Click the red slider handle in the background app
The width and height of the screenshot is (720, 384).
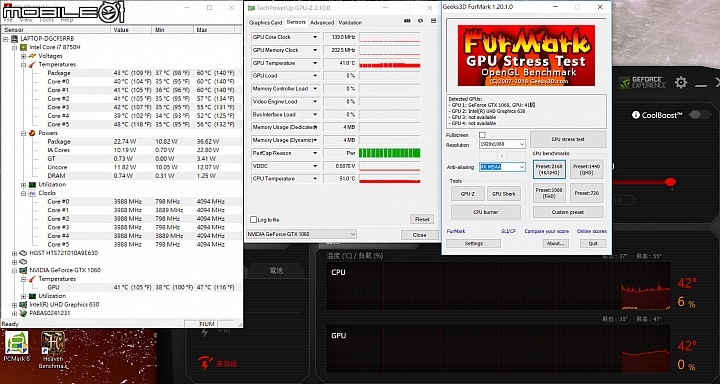point(670,182)
